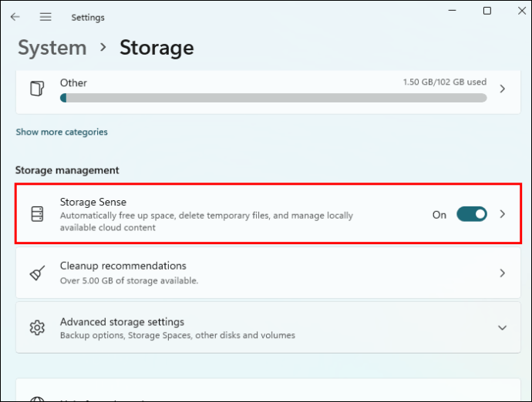Maximize the Settings window

487,11
